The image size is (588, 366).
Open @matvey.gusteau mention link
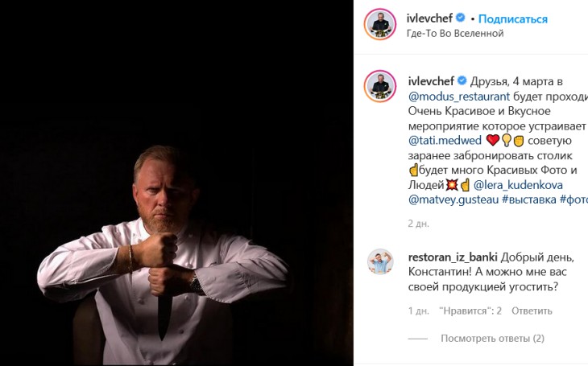coord(453,200)
